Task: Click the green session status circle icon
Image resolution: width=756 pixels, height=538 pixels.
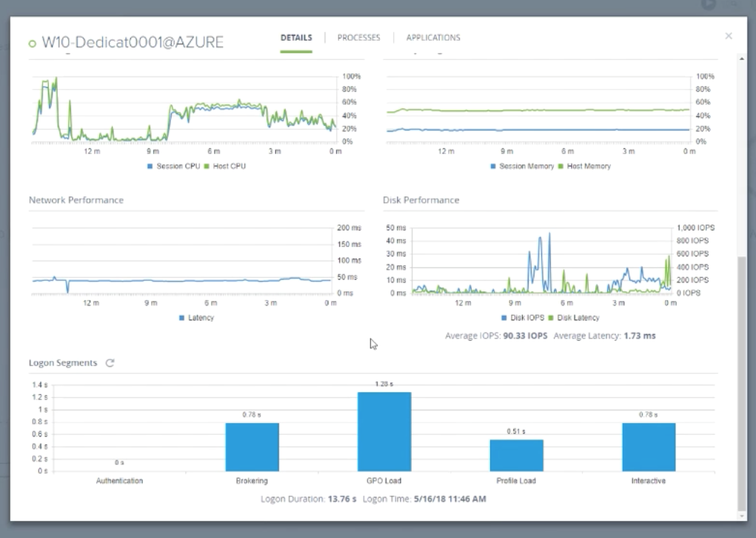Action: click(32, 44)
